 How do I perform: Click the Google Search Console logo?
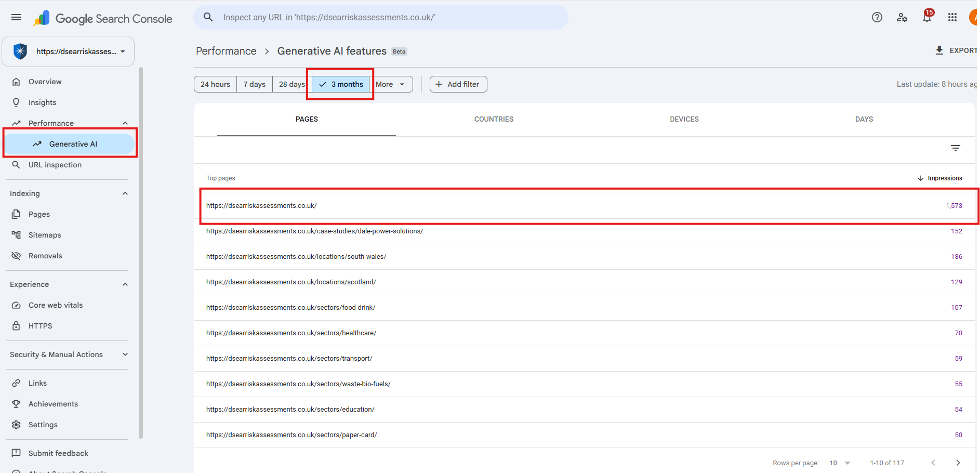102,19
